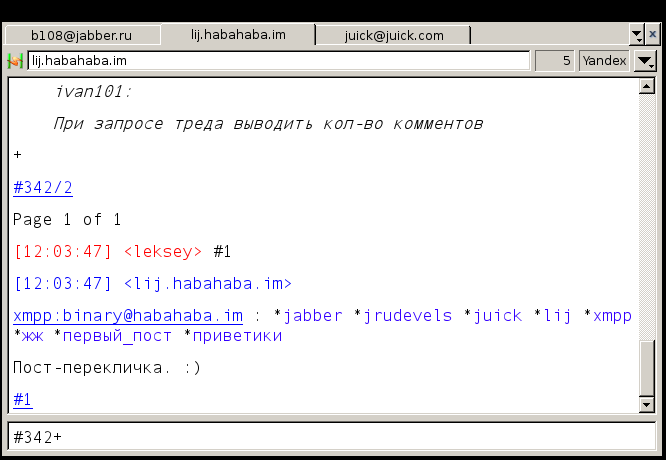Click the <lij.habahaba.im> nickname in blue

coord(208,283)
